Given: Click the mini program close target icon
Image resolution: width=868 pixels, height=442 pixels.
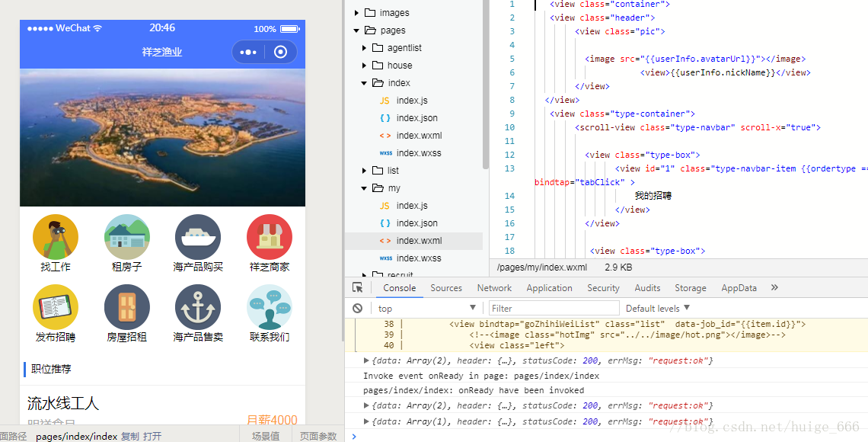Looking at the screenshot, I should point(281,52).
